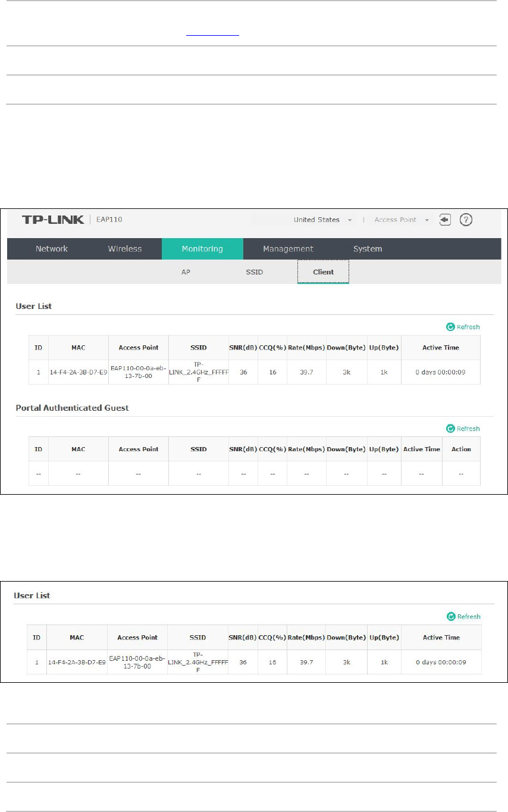
Task: Select the AP sub-tab under Monitoring
Action: [x=186, y=272]
